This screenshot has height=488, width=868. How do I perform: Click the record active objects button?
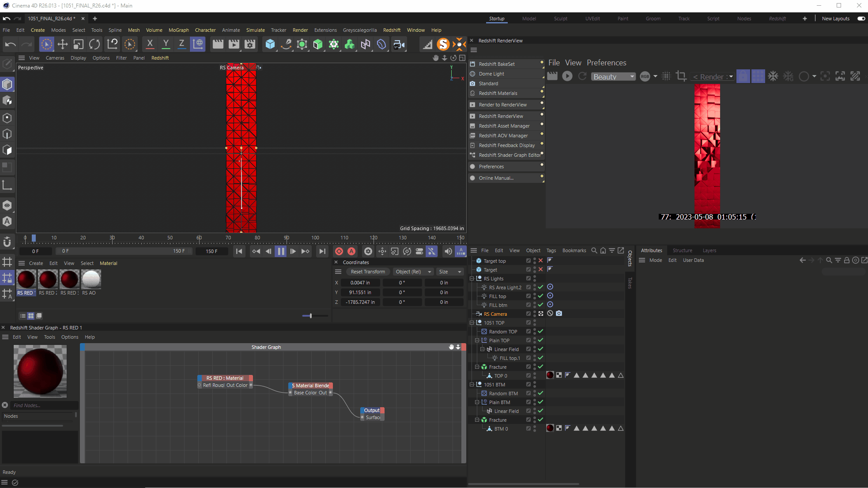pos(339,251)
